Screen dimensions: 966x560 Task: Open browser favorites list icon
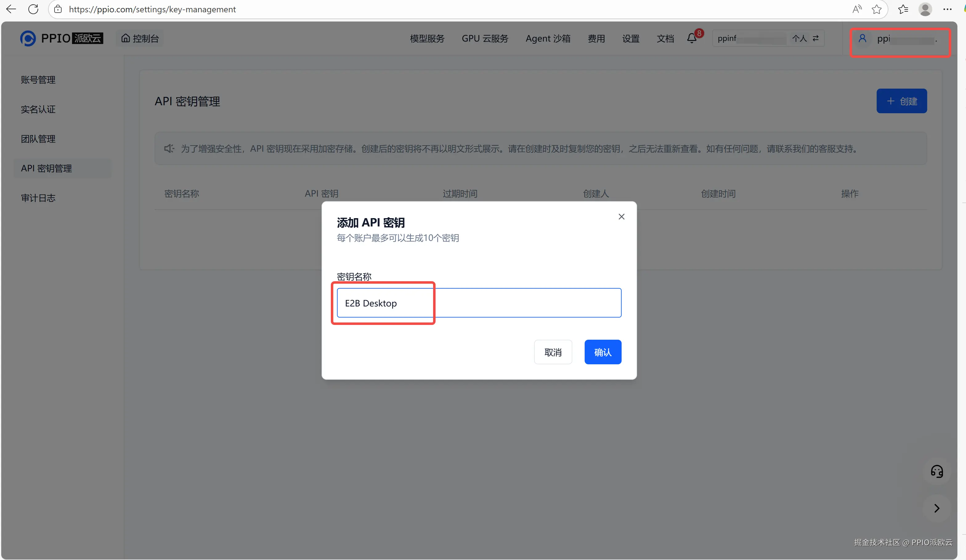(903, 9)
